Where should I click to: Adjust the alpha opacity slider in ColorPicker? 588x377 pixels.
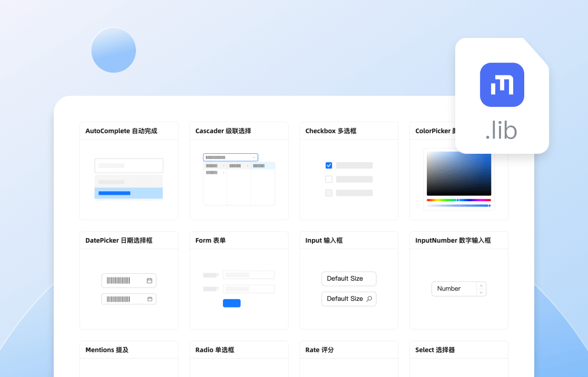pos(458,206)
